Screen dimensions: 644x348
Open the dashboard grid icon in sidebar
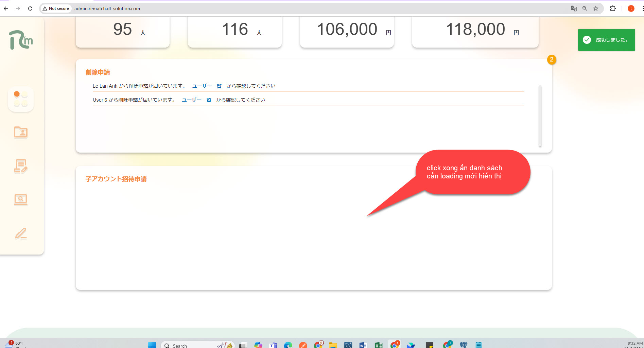click(x=21, y=99)
